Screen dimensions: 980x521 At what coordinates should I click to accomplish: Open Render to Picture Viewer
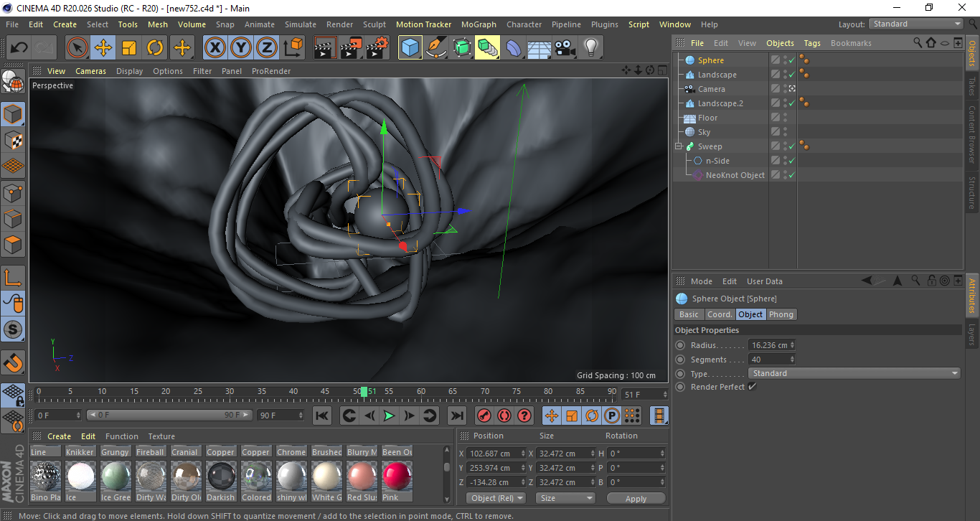coord(350,47)
